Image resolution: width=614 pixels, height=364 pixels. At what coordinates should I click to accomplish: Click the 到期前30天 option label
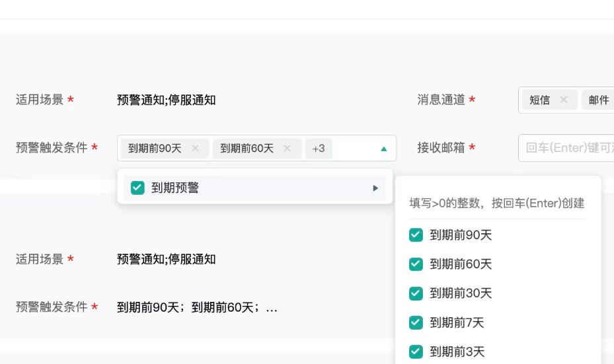tap(461, 293)
